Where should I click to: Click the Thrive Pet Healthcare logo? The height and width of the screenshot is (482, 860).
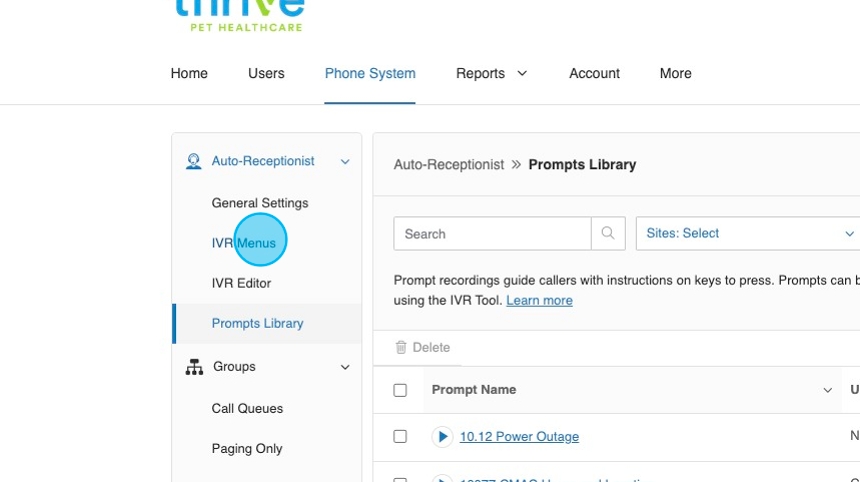(x=239, y=14)
